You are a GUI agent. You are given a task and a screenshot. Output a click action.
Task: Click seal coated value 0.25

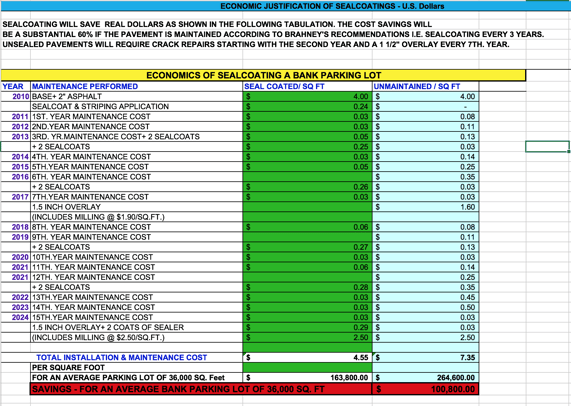point(307,146)
